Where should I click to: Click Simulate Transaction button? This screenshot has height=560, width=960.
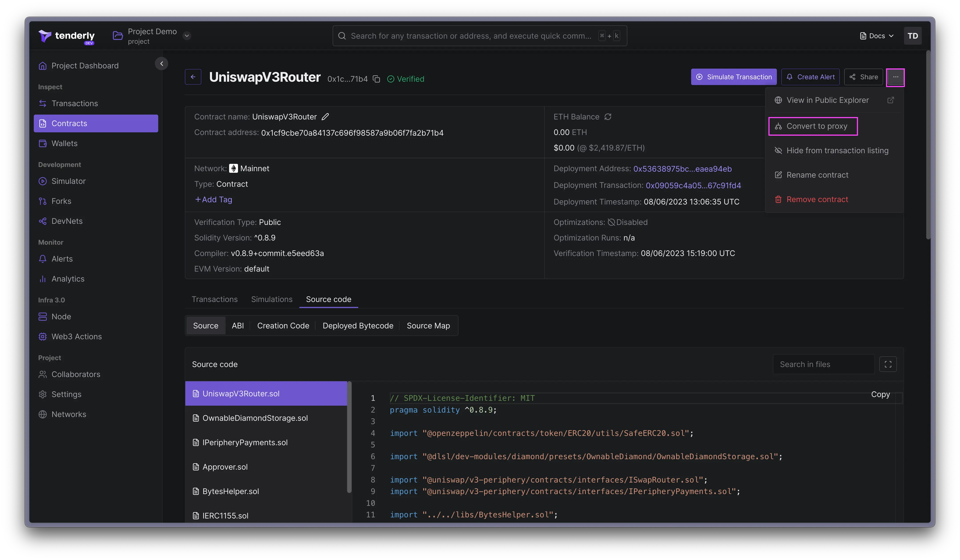tap(734, 77)
